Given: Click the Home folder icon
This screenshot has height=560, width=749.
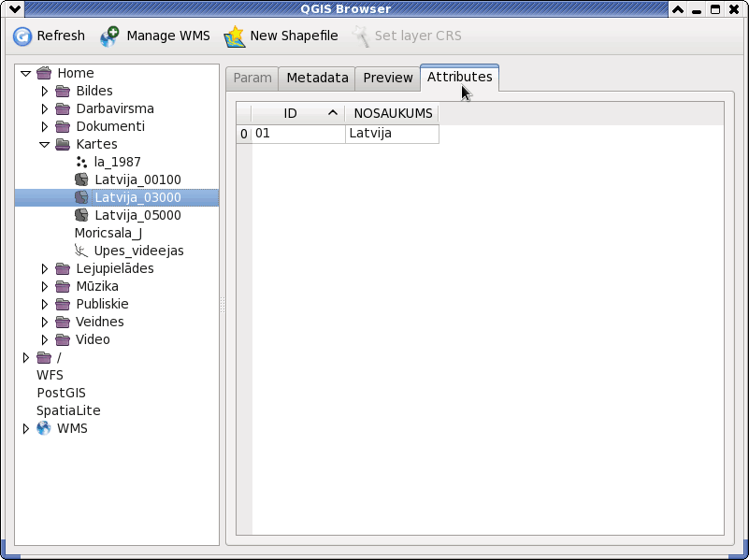Looking at the screenshot, I should (44, 73).
